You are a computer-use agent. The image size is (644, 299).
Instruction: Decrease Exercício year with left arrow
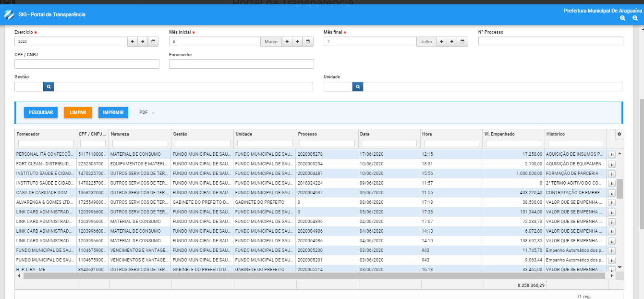point(133,42)
